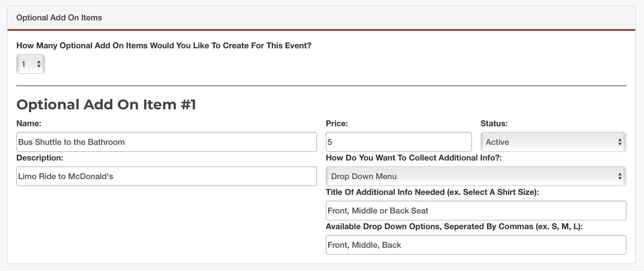Select the additional info title field
This screenshot has width=644, height=271.
tap(475, 211)
